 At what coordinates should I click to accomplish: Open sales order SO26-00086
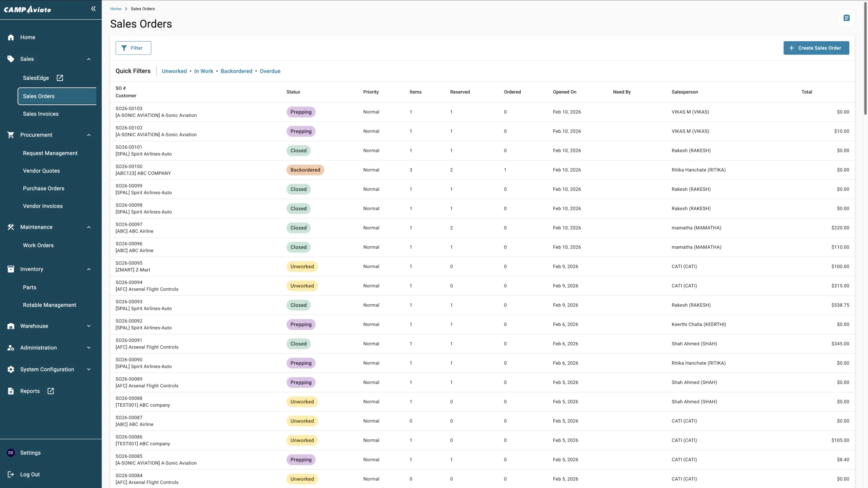(482, 440)
